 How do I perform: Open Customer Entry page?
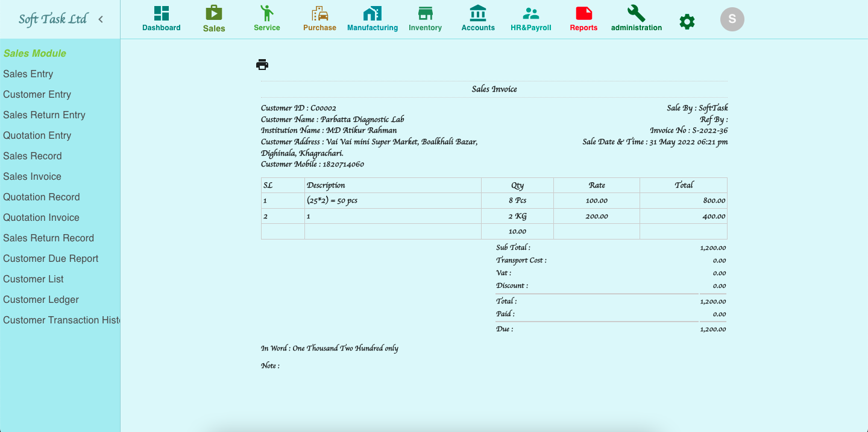tap(37, 94)
